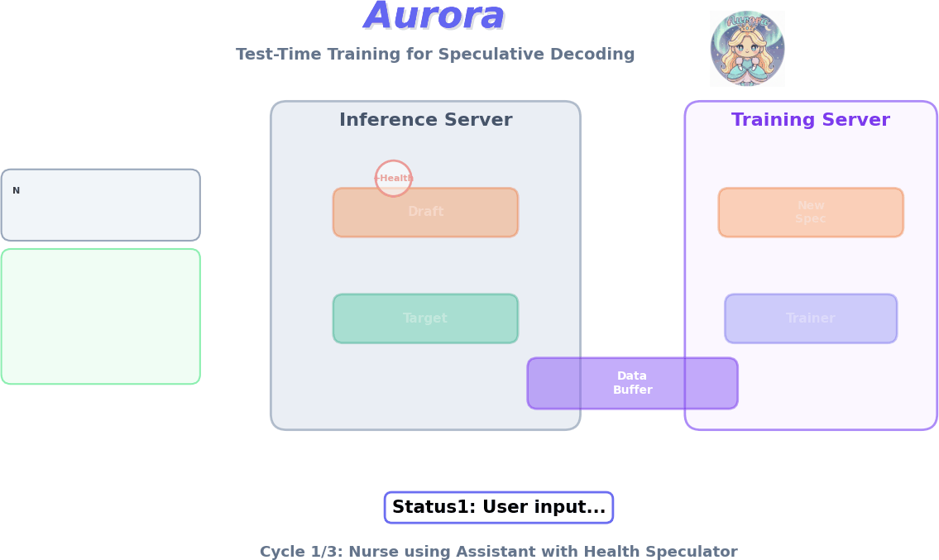The width and height of the screenshot is (939, 560).
Task: Click the Trainer component block
Action: [810, 318]
